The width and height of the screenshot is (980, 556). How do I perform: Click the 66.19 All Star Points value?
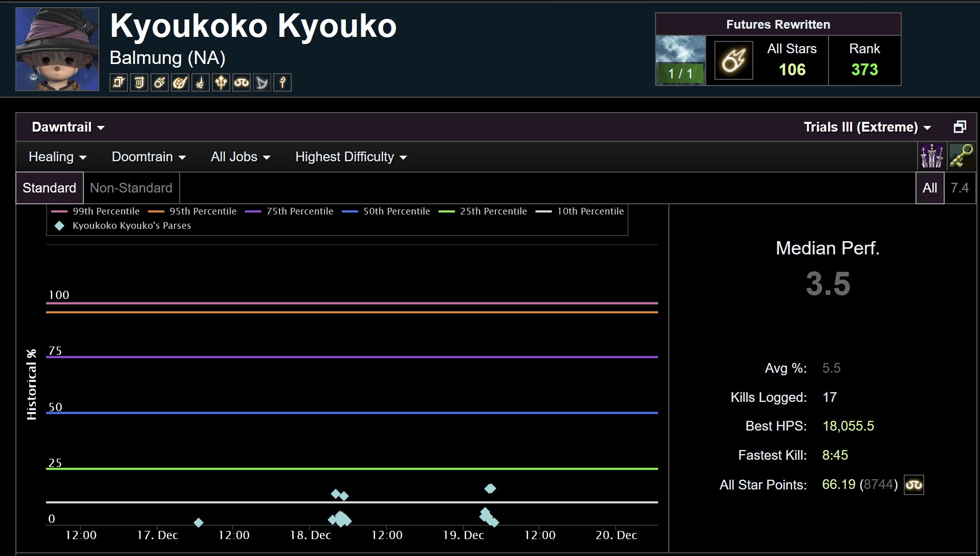(x=839, y=484)
